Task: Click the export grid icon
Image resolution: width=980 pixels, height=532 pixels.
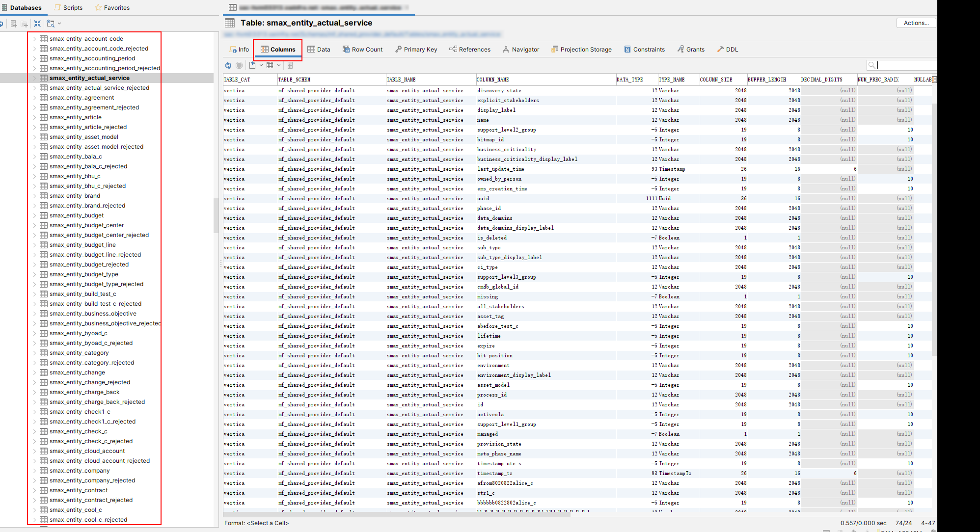Action: click(x=252, y=65)
